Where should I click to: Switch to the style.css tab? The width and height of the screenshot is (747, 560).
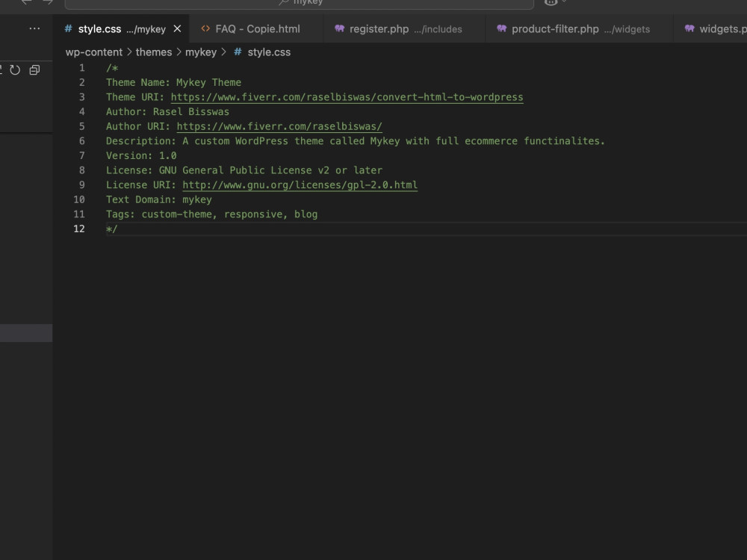[122, 29]
